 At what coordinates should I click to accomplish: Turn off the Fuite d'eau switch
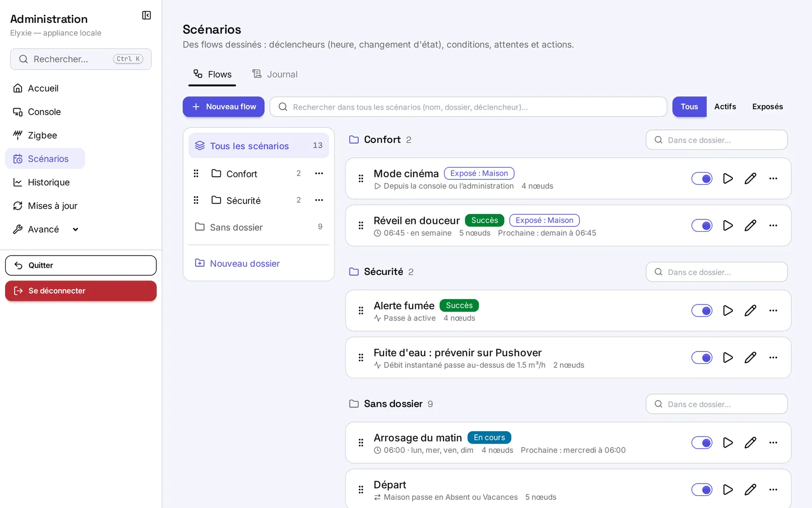702,358
